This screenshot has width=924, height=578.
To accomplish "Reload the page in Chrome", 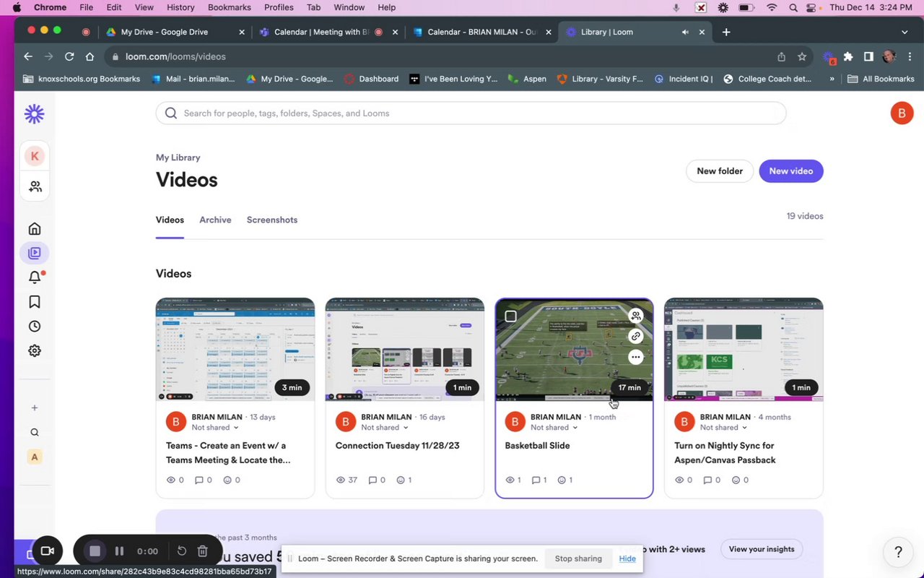I will click(x=69, y=56).
